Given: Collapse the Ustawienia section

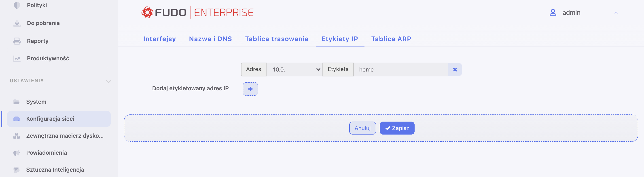Looking at the screenshot, I should (108, 81).
